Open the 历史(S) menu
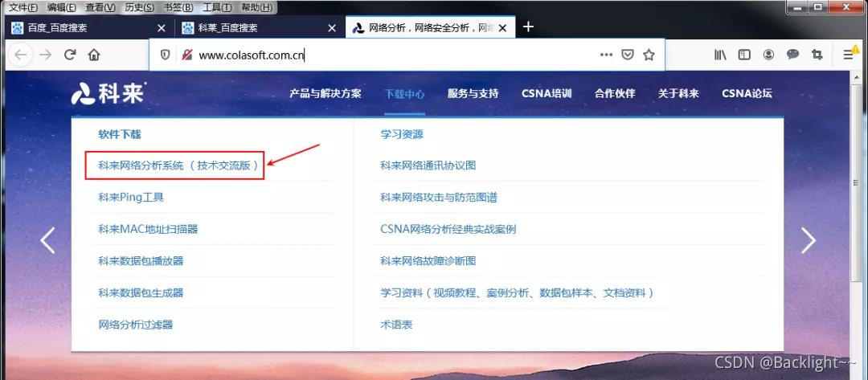868x380 pixels. (139, 8)
